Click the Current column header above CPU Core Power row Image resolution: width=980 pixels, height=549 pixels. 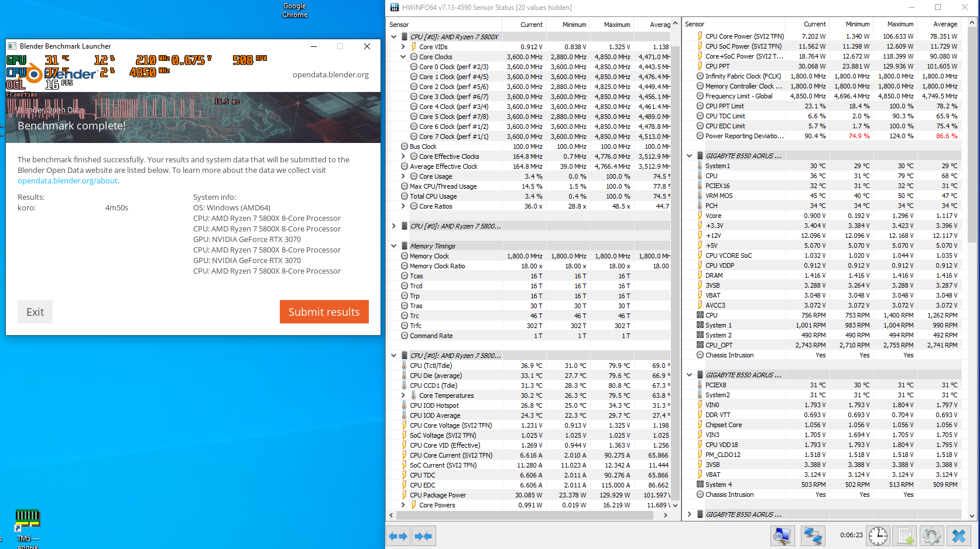[807, 24]
